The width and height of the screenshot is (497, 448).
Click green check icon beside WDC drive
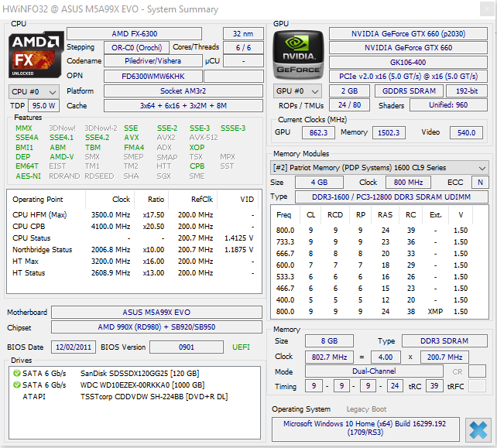click(x=17, y=385)
